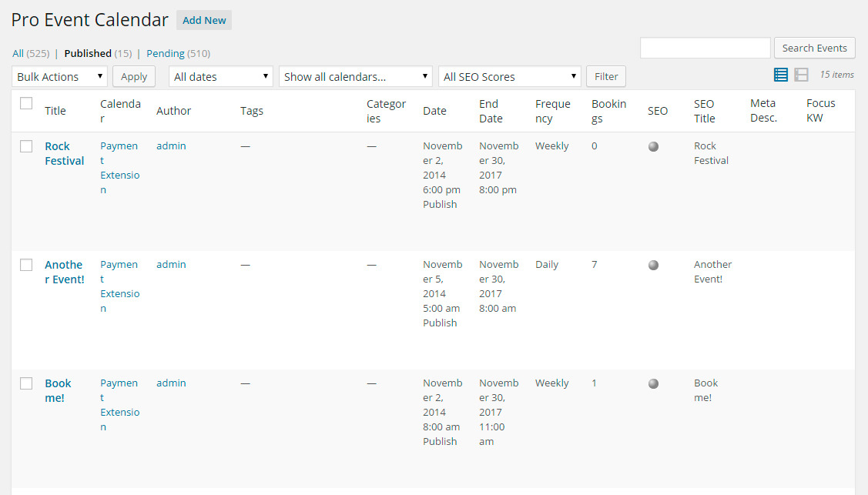The height and width of the screenshot is (495, 868).
Task: Focus the search events input field
Action: pos(705,48)
